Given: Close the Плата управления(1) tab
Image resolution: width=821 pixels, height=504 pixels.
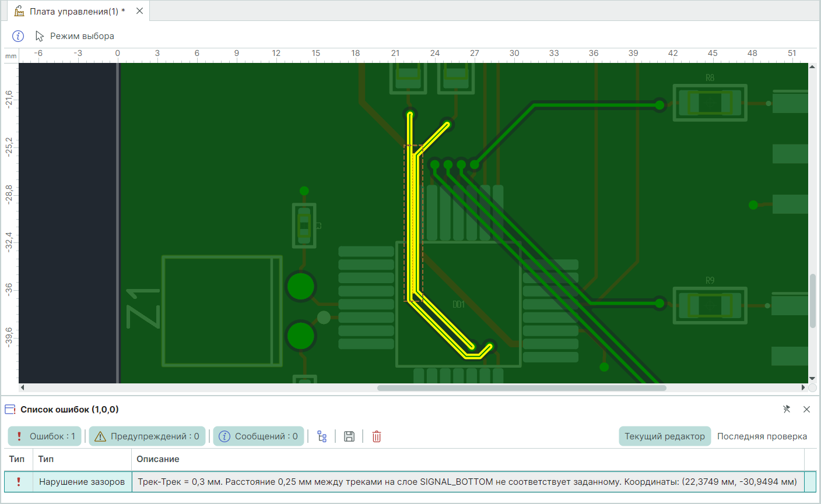Looking at the screenshot, I should click(139, 11).
